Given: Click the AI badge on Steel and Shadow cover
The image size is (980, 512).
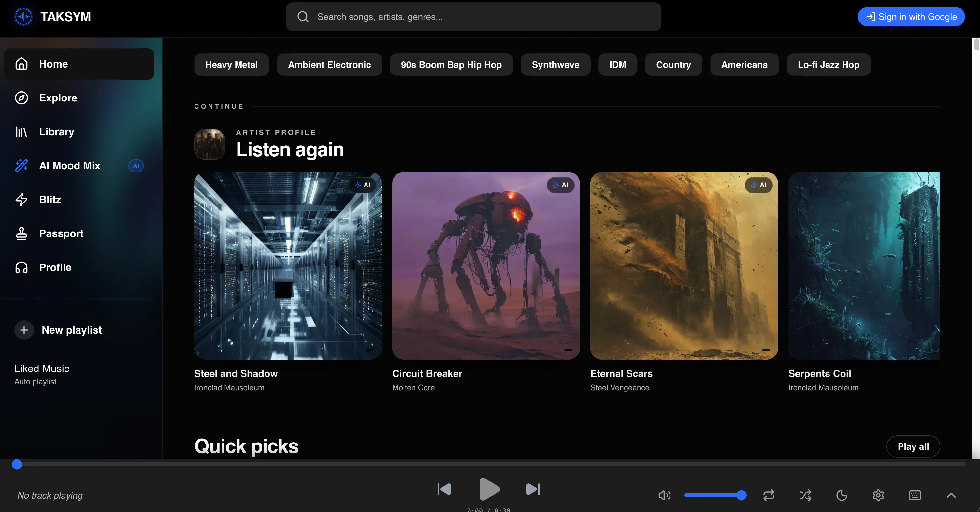Looking at the screenshot, I should pyautogui.click(x=363, y=185).
